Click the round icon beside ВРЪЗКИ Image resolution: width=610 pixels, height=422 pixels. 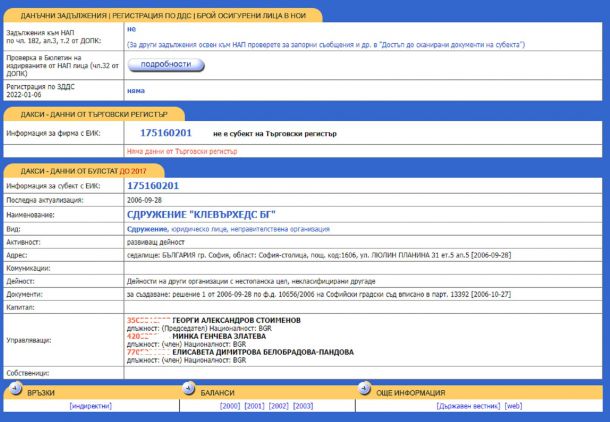(16, 388)
